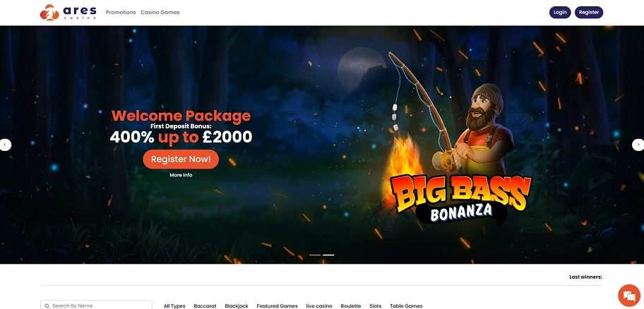Advance to next banner with right arrow
The image size is (644, 309).
click(x=638, y=145)
